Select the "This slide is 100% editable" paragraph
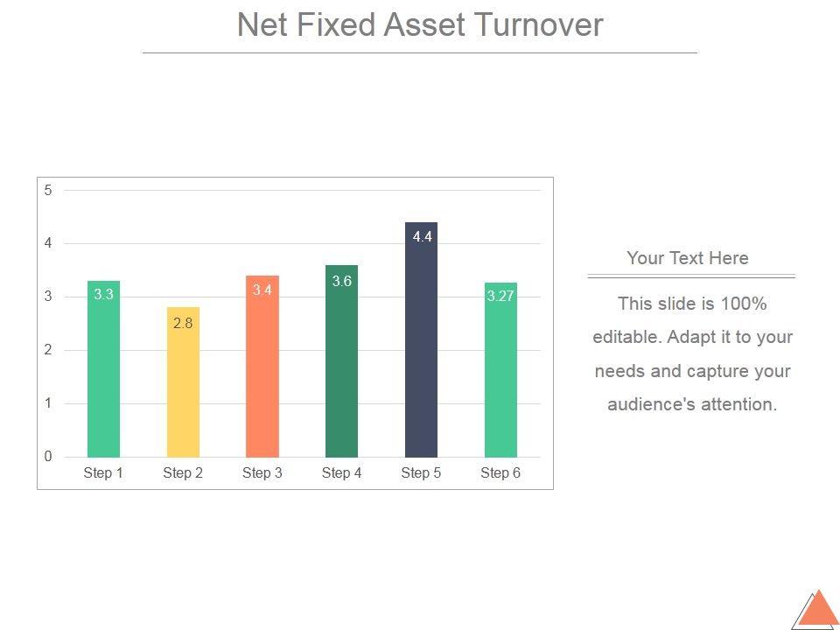840x630 pixels. 691,353
